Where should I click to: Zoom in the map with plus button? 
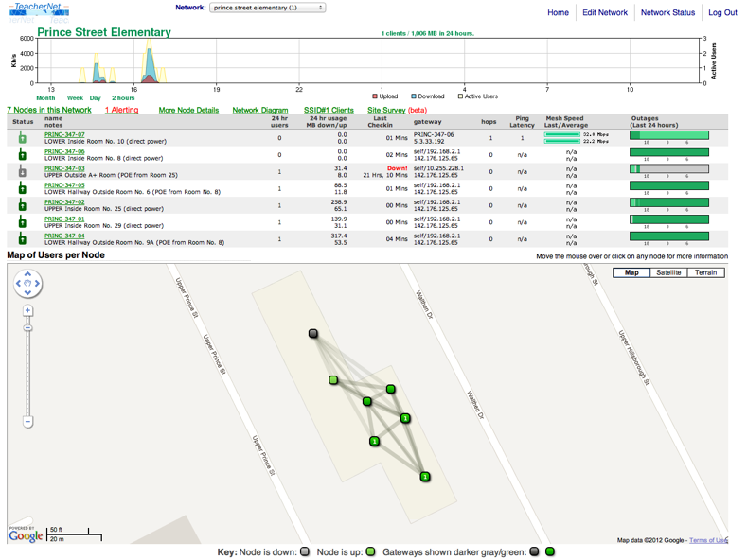click(x=27, y=311)
